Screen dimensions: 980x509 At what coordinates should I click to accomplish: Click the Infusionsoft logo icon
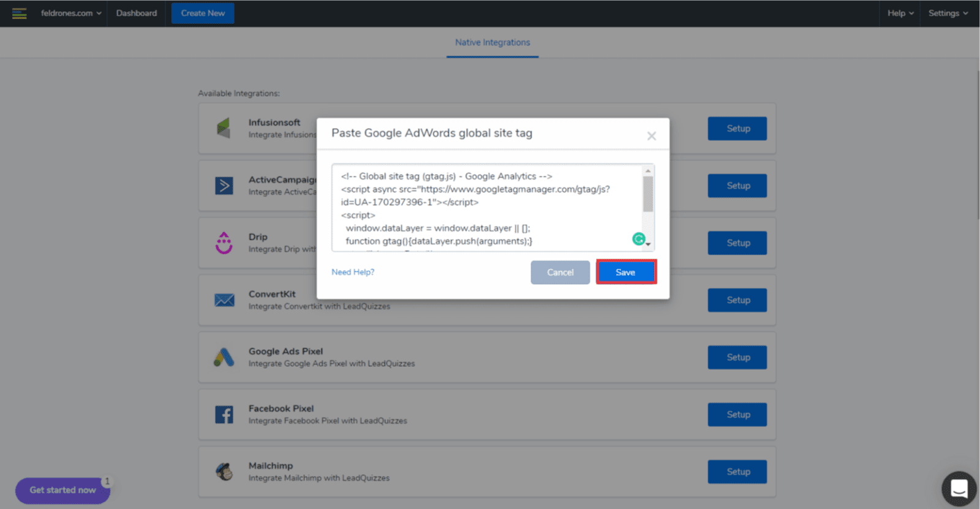click(x=224, y=128)
